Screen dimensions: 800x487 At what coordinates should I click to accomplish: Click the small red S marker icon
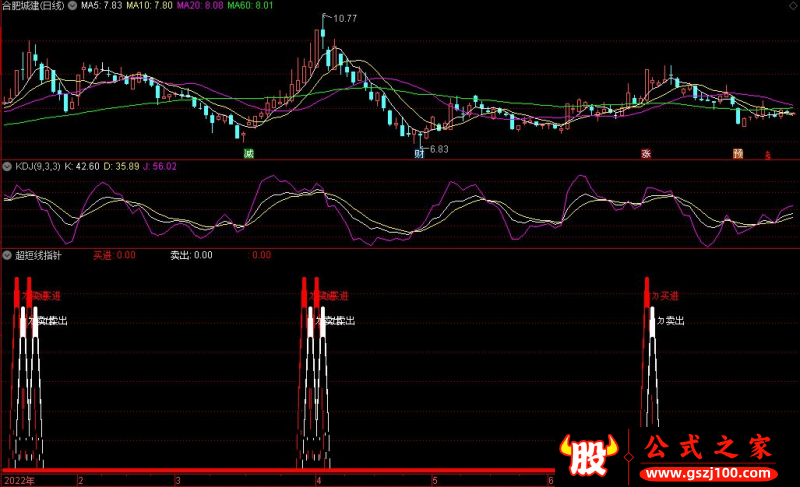(x=767, y=155)
